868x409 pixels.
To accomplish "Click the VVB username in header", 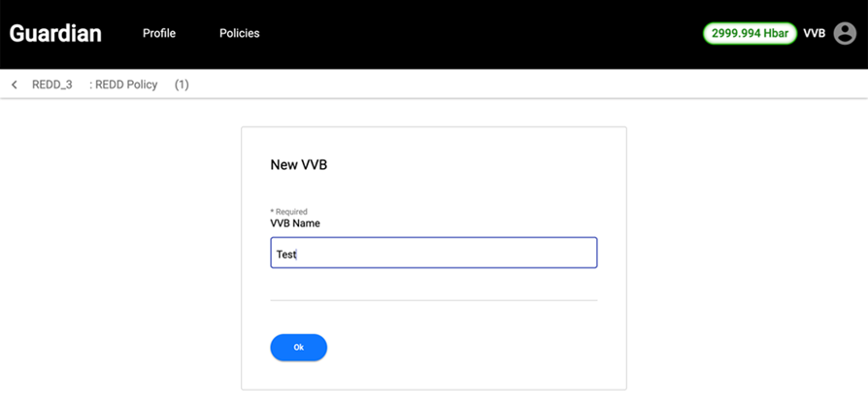I will click(814, 33).
